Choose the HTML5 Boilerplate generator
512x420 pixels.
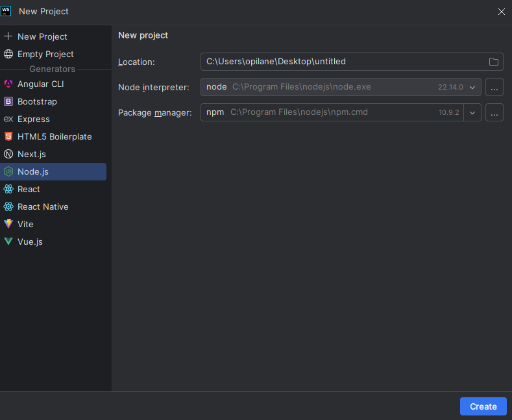pos(53,136)
